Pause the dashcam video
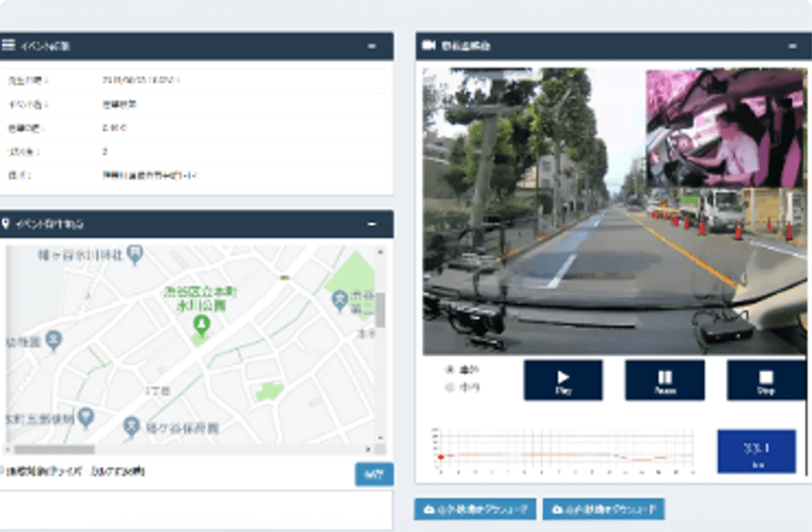 [x=665, y=380]
